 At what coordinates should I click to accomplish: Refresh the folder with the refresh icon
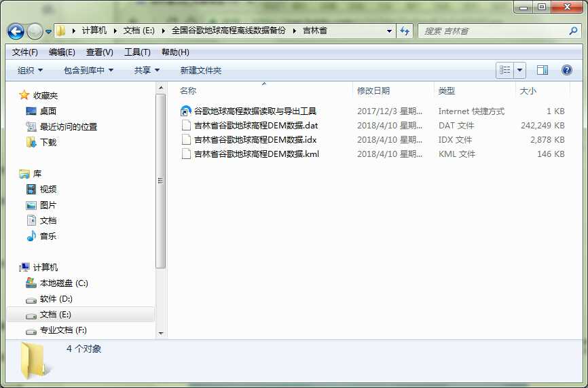405,31
